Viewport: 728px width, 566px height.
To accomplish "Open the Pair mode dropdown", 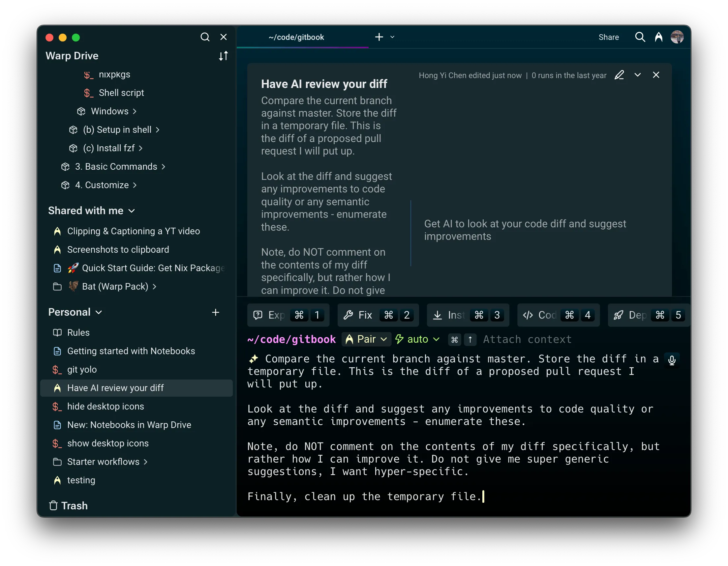I will point(366,339).
